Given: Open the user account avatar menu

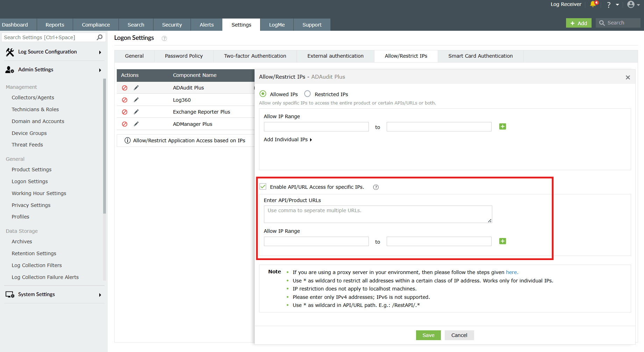Looking at the screenshot, I should pos(631,5).
